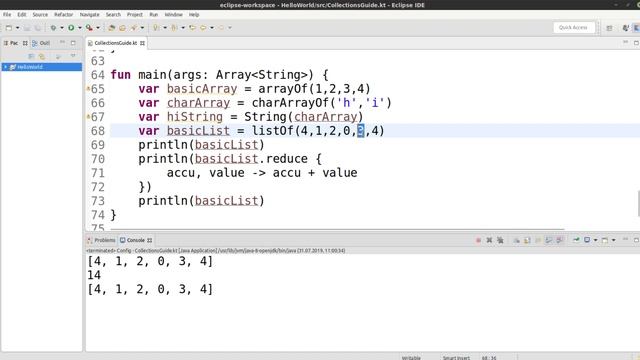Open the Search toolbar dropdown arrow
The image size is (640, 360).
click(142, 28)
